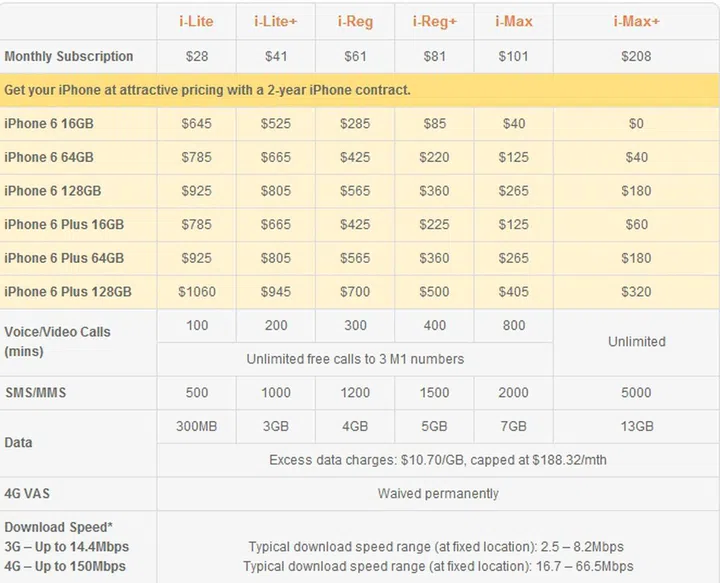Select the i-Max+ plan header
Image resolution: width=720 pixels, height=583 pixels.
pyautogui.click(x=636, y=21)
